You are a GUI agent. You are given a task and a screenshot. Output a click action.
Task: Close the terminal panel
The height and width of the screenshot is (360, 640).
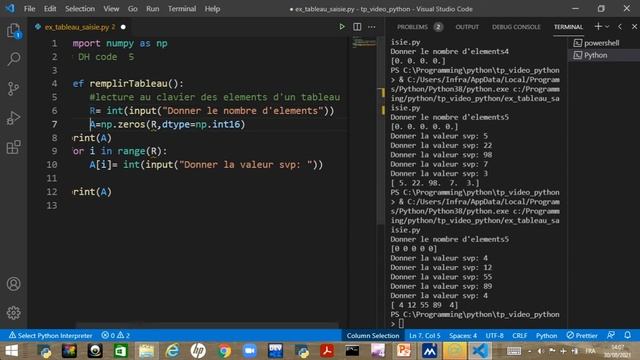(x=634, y=27)
